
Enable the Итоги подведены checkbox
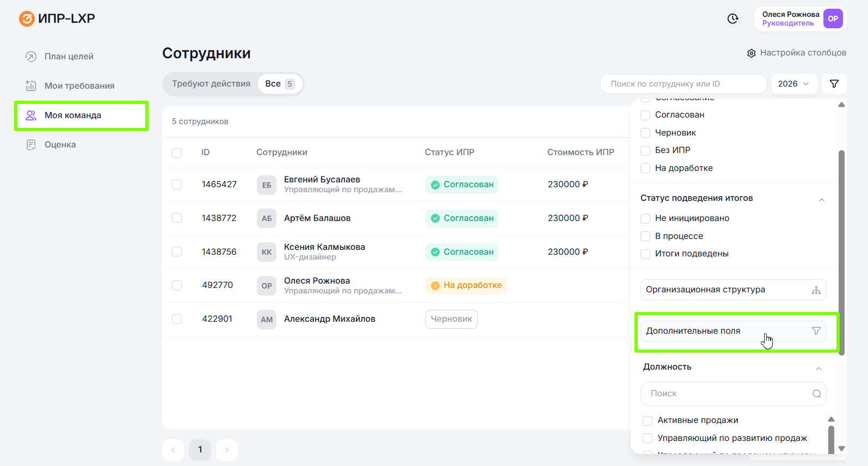tap(645, 254)
